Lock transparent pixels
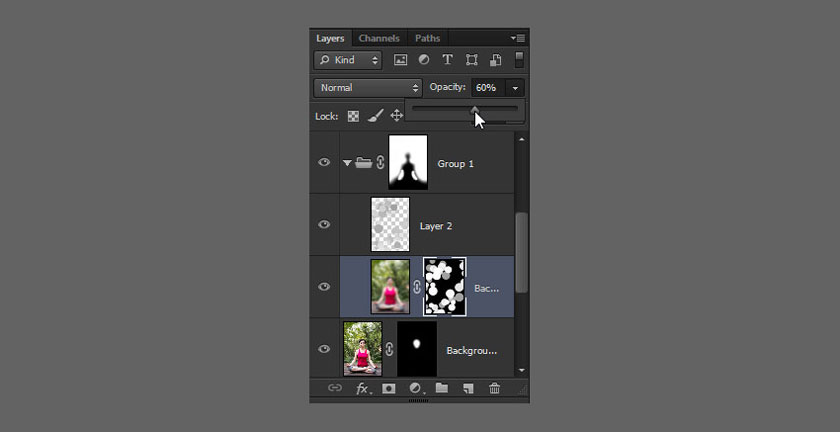The image size is (840, 432). click(353, 116)
